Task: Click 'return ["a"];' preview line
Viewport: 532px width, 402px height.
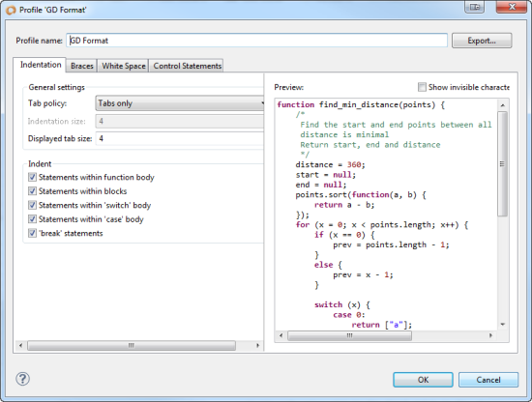Action: pyautogui.click(x=381, y=325)
